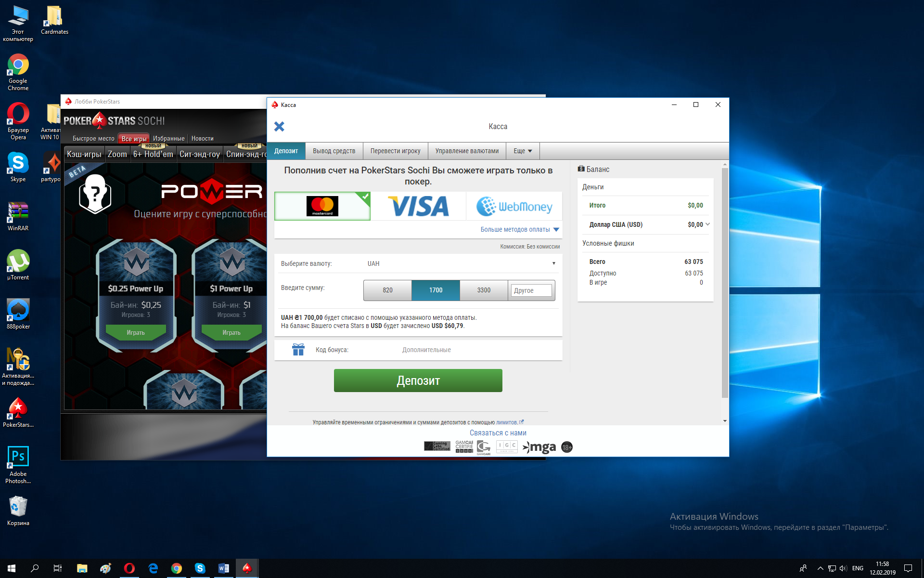Viewport: 924px width, 578px height.
Task: Click Быстрое место in lobby menu
Action: click(x=93, y=139)
